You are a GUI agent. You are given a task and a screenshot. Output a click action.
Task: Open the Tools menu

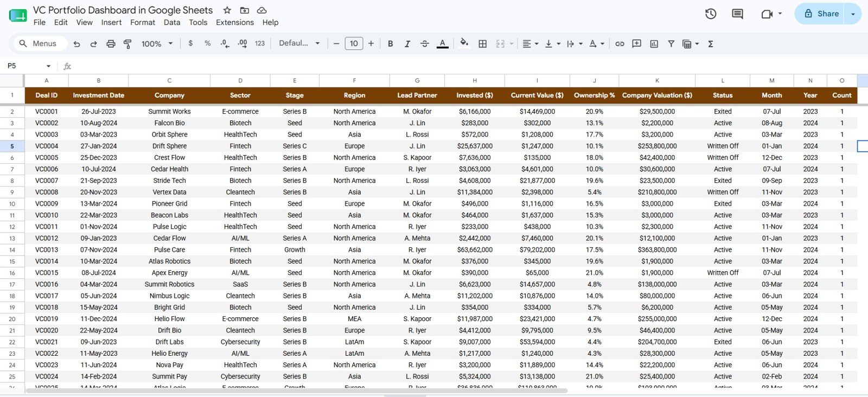[198, 22]
